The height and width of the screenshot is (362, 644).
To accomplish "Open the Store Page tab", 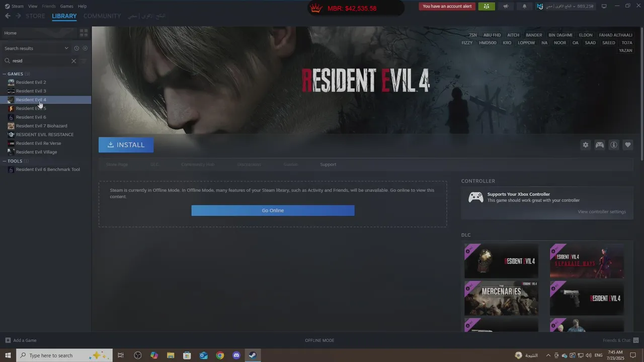I will [117, 164].
